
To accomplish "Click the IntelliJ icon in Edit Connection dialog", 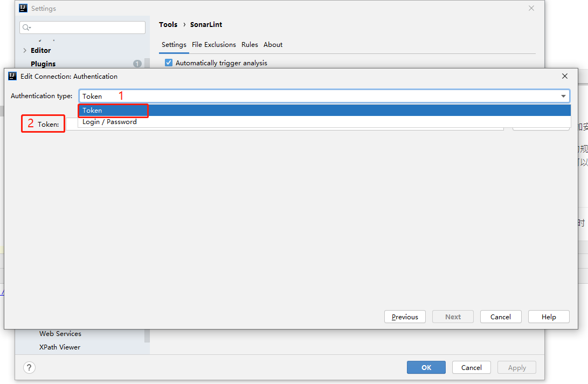I will pos(12,76).
